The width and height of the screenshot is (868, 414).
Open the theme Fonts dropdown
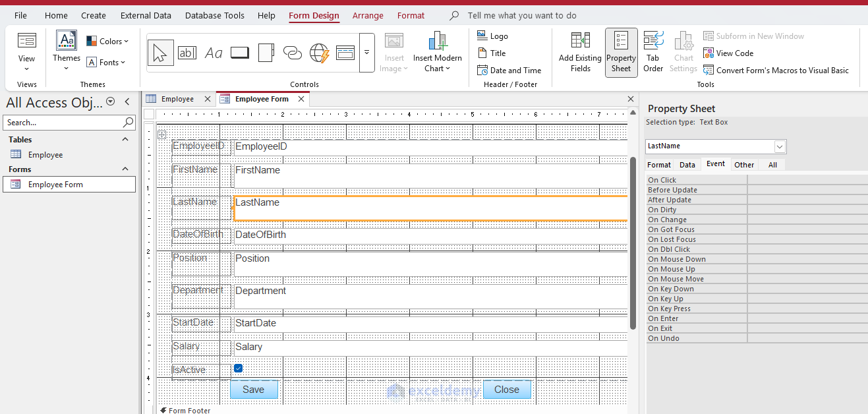[106, 62]
